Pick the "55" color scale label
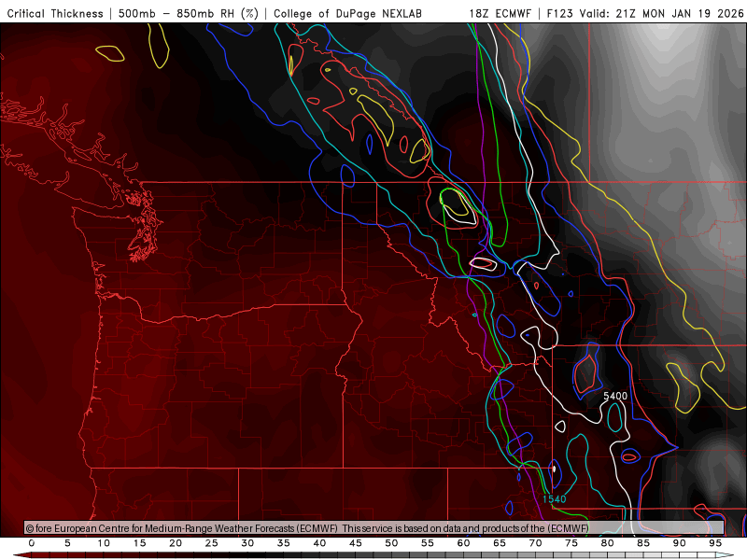Image resolution: width=747 pixels, height=560 pixels. click(428, 543)
